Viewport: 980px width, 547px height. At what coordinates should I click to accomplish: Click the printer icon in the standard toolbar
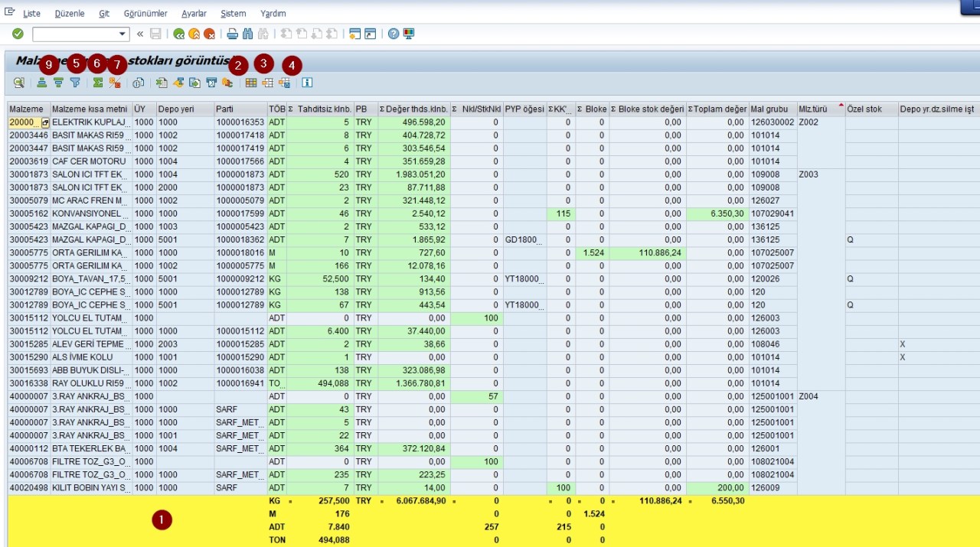pyautogui.click(x=233, y=34)
